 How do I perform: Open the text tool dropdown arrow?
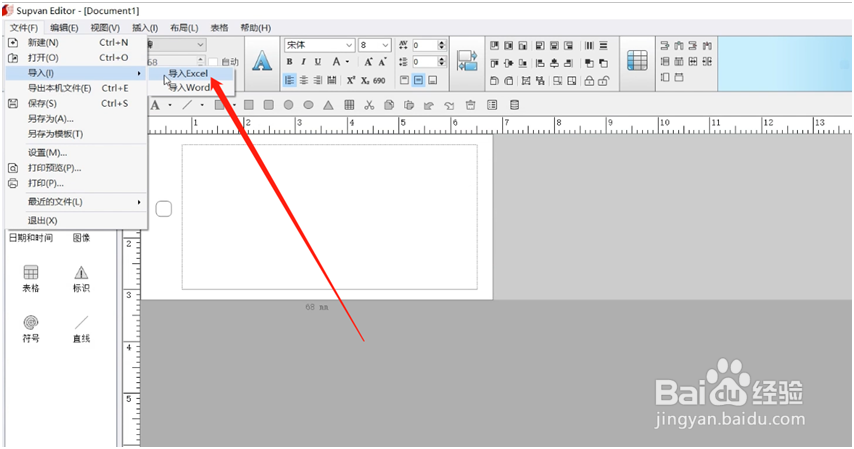click(170, 105)
